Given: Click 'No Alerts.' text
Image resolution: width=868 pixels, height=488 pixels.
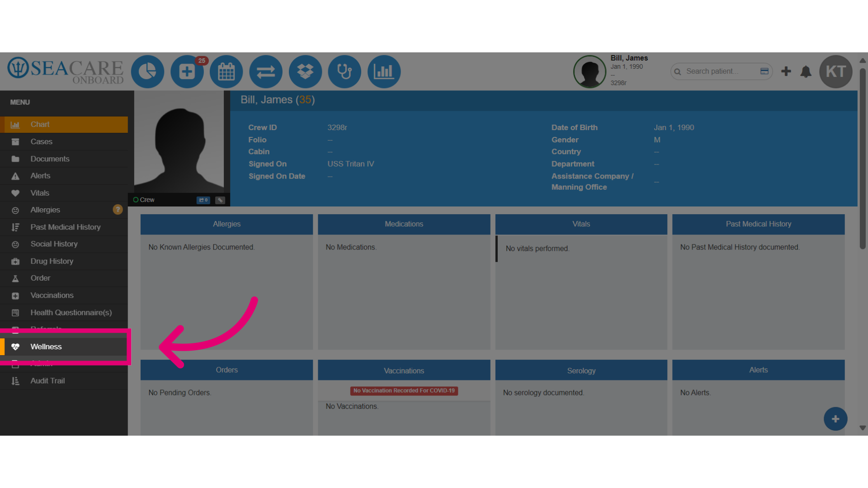Looking at the screenshot, I should (x=695, y=393).
